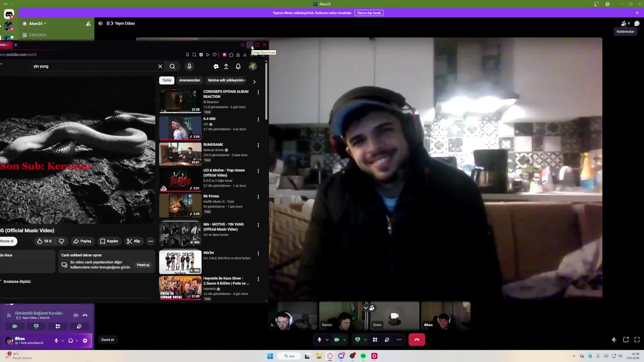Open Discord user settings gear
The image size is (644, 362).
(x=85, y=340)
